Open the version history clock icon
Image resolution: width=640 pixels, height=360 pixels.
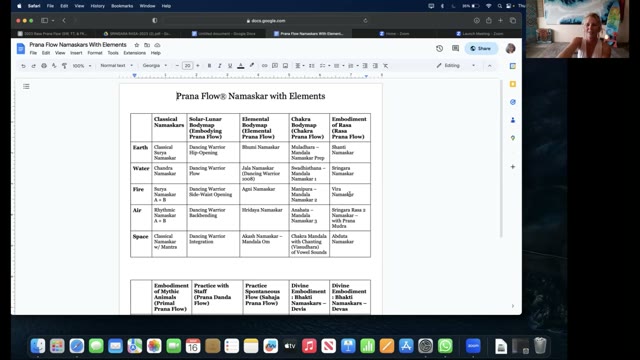(440, 49)
